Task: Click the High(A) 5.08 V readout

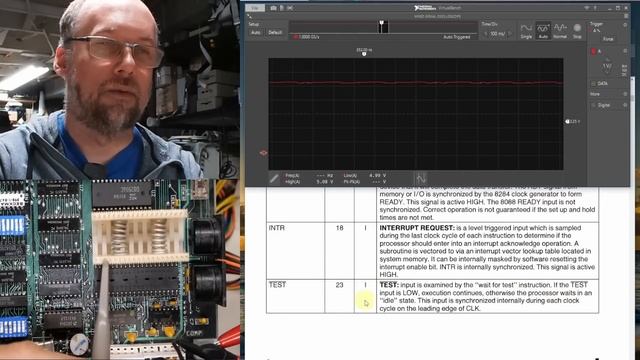Action: [x=309, y=182]
